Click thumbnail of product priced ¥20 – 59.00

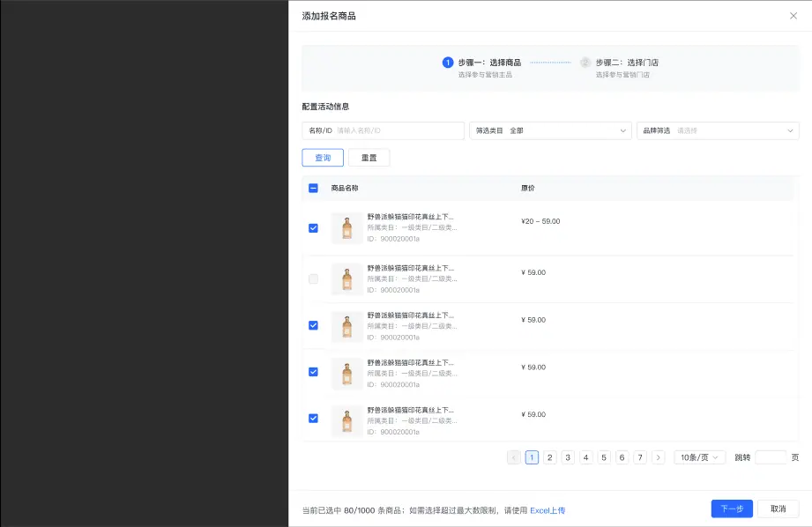coord(347,228)
